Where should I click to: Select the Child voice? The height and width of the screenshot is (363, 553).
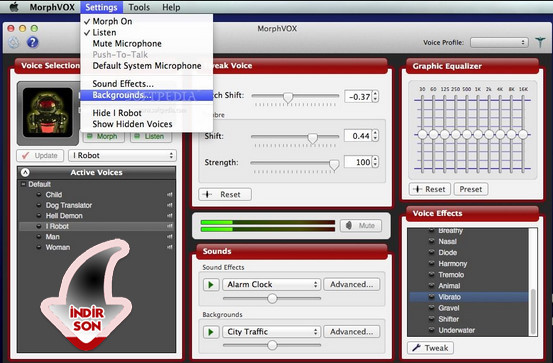tap(54, 194)
